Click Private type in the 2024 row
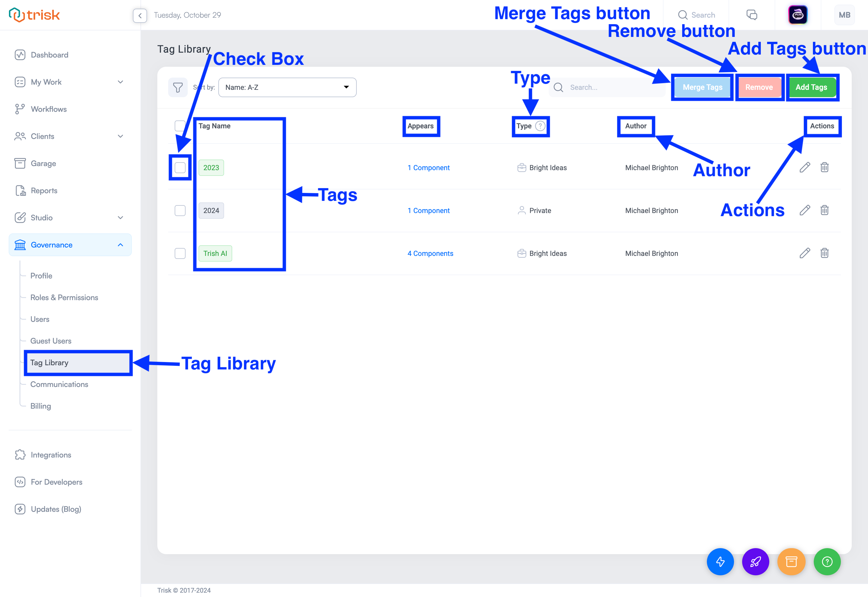Screen dimensions: 868x597 tap(534, 211)
